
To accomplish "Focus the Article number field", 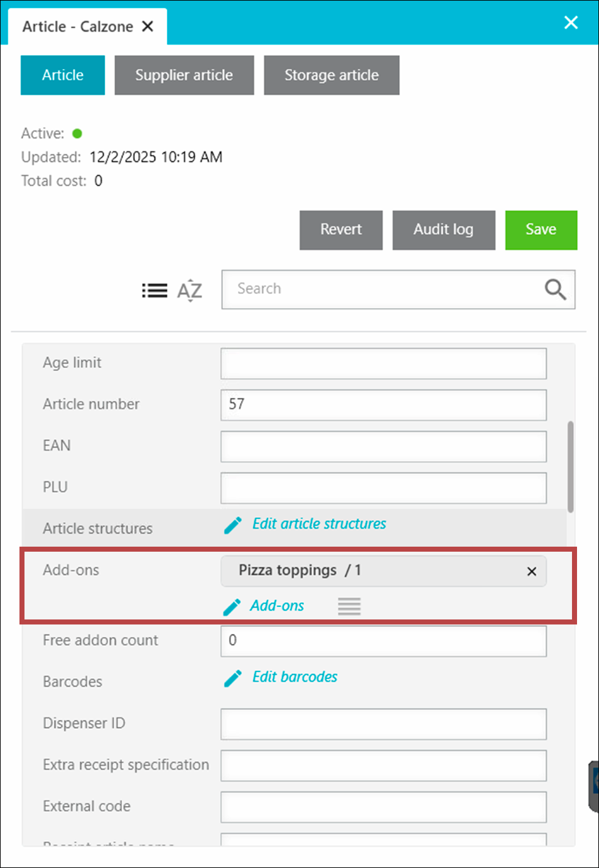I will pos(383,405).
